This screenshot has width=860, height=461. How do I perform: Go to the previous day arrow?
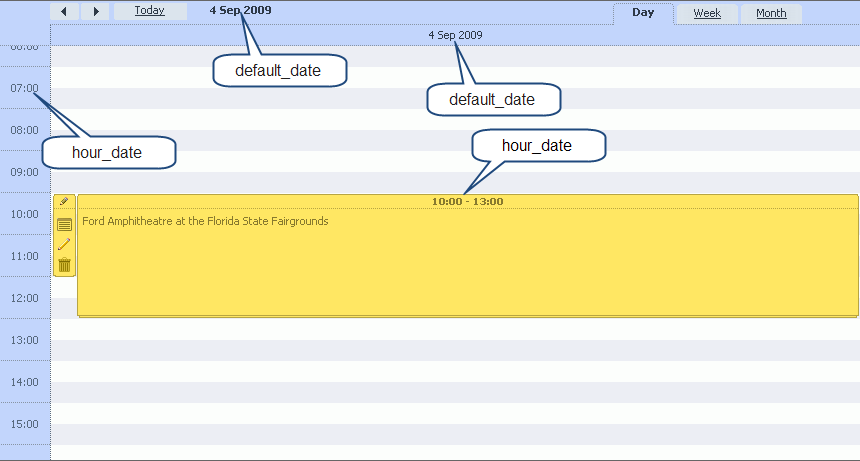tap(64, 11)
